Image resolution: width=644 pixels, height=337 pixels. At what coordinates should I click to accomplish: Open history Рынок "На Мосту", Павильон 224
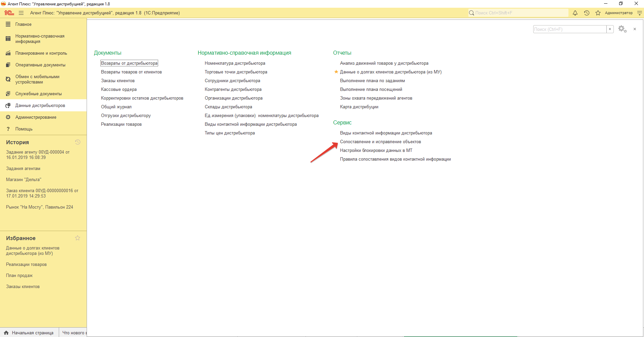[x=40, y=207]
